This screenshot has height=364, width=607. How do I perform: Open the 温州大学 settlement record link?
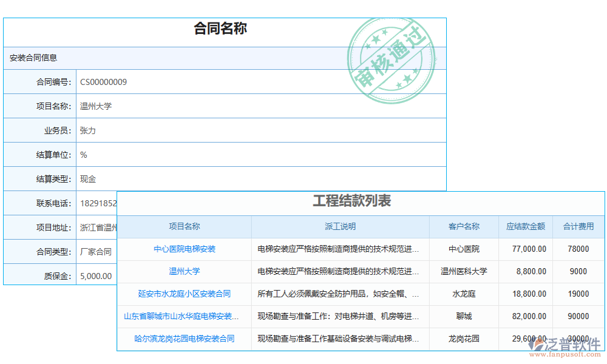pyautogui.click(x=184, y=271)
